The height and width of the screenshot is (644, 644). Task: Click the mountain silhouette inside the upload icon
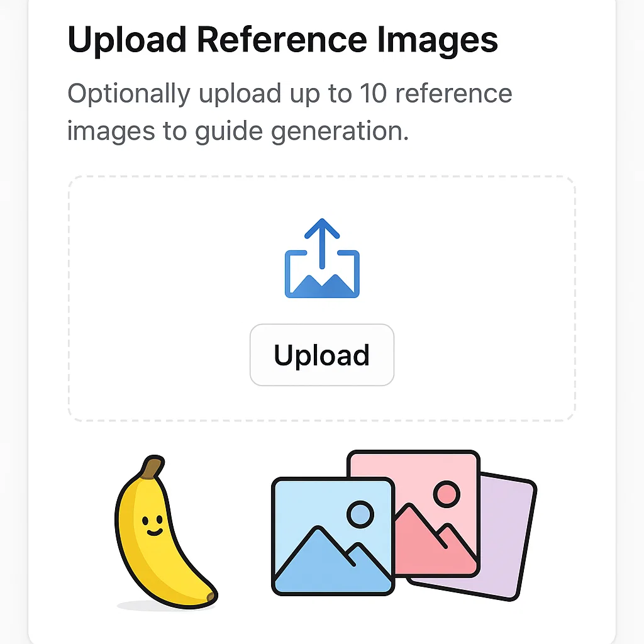[x=322, y=286]
